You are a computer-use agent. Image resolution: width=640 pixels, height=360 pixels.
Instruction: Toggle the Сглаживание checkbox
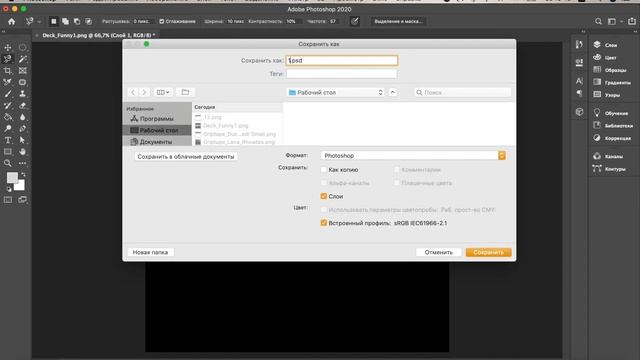[162, 21]
